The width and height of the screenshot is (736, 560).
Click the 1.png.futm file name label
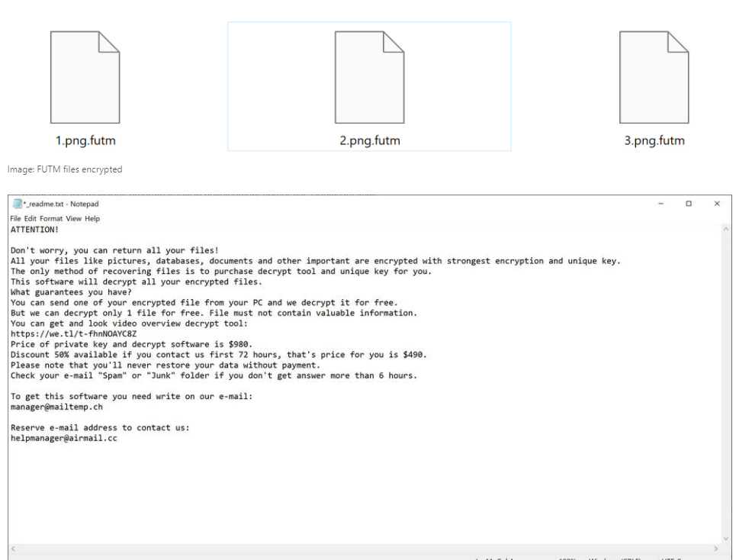coord(85,140)
